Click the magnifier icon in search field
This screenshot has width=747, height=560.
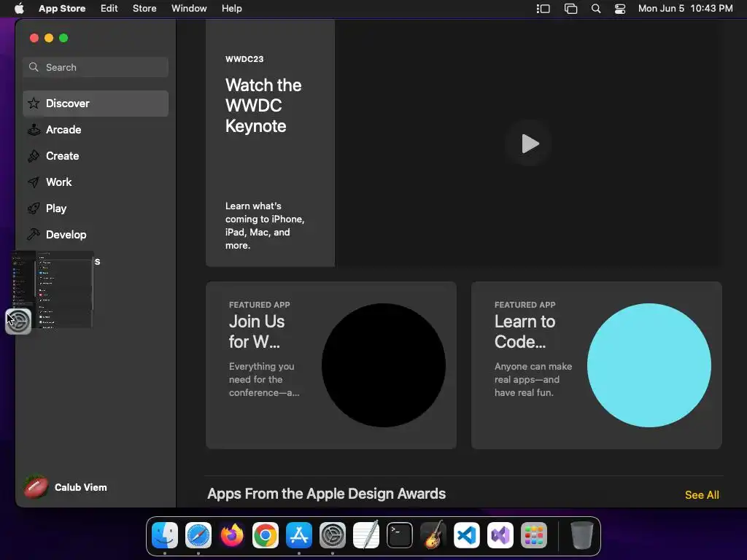click(x=34, y=67)
